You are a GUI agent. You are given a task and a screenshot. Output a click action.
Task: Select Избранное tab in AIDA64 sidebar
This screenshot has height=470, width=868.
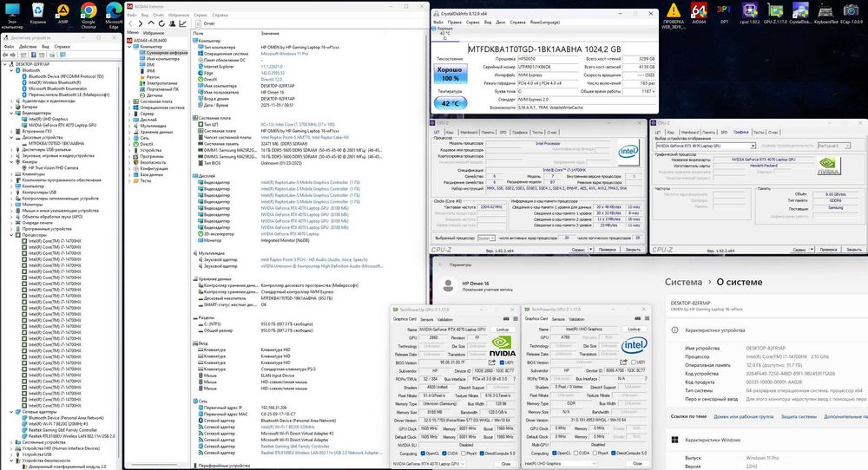pyautogui.click(x=154, y=33)
